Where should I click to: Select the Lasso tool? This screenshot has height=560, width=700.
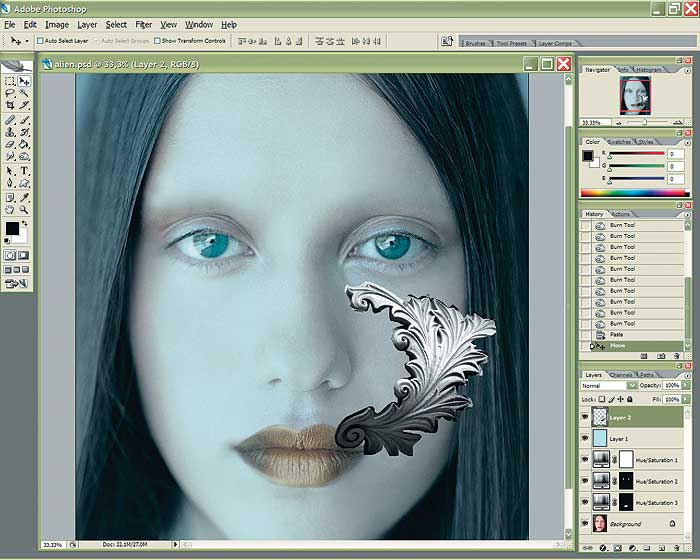(10, 93)
